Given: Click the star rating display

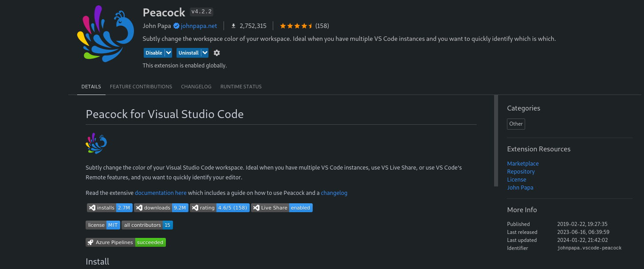Looking at the screenshot, I should (296, 26).
